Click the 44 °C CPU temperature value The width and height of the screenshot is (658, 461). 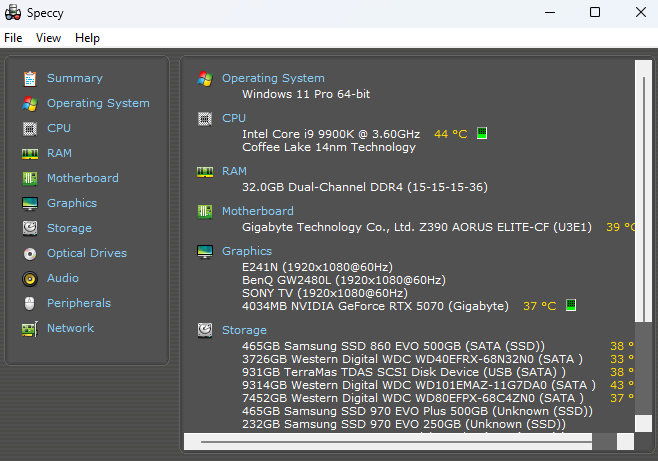pyautogui.click(x=451, y=134)
